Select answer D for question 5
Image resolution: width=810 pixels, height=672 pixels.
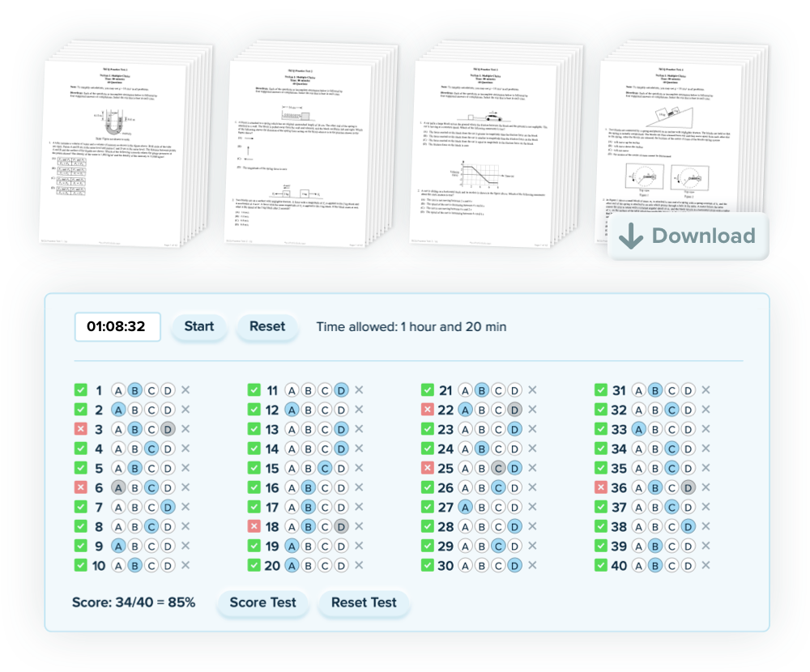click(168, 469)
